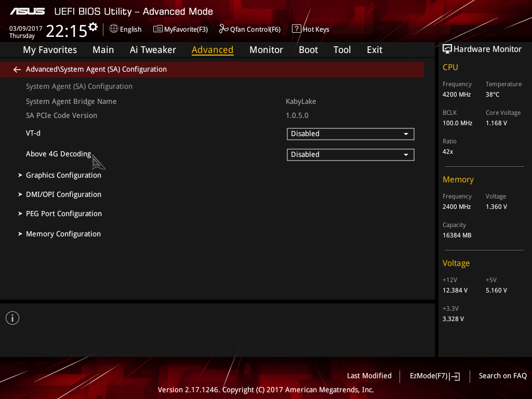Click the 16384 MB capacity value
Screen dimensions: 532x399
pos(457,235)
